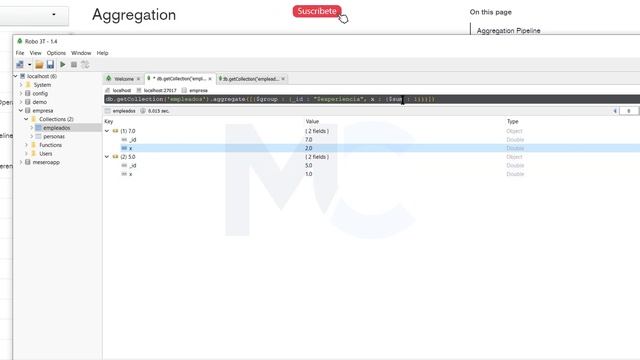Viewport: 640px width, 360px height.
Task: Open the Aggregation Pipeline page link
Action: click(x=508, y=31)
